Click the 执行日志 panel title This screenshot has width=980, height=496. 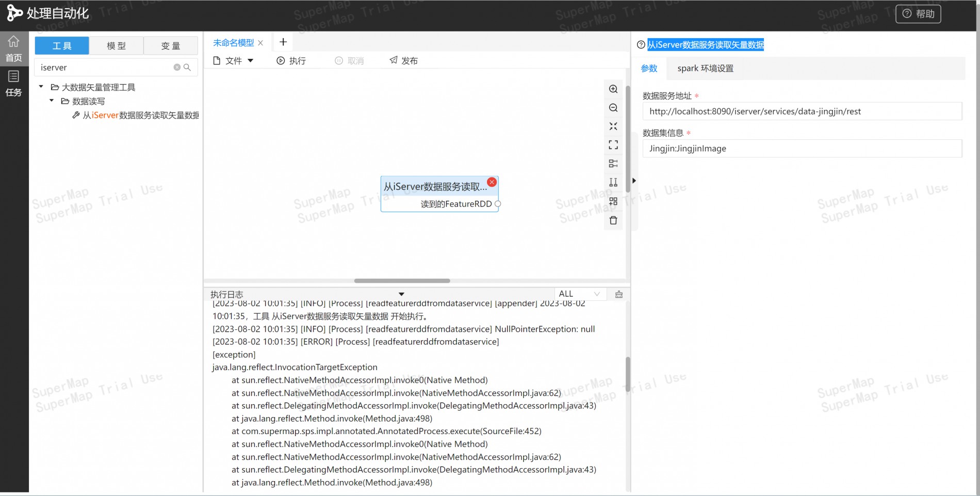pyautogui.click(x=226, y=294)
